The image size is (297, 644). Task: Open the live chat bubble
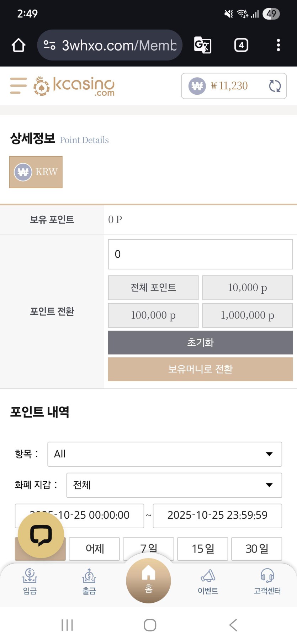pyautogui.click(x=41, y=535)
